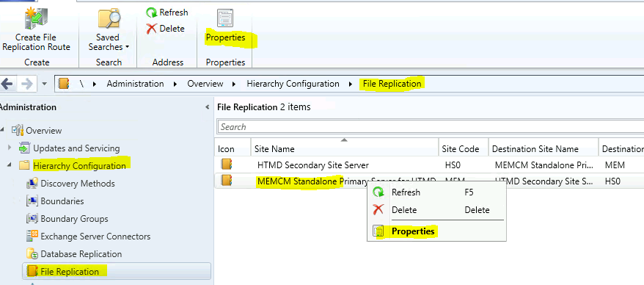Open the Saved Searches dropdown arrow

128,47
